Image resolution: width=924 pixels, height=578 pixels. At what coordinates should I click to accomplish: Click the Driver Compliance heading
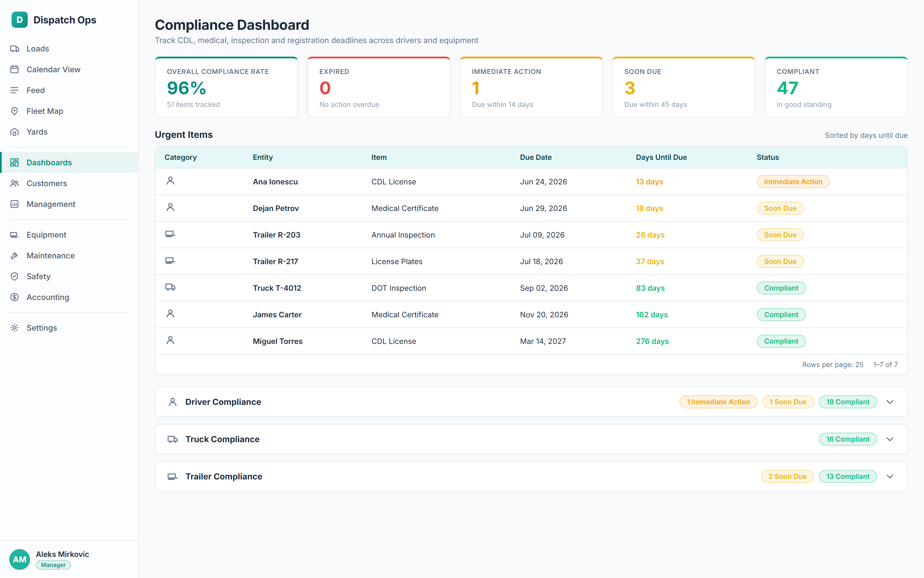click(x=223, y=402)
